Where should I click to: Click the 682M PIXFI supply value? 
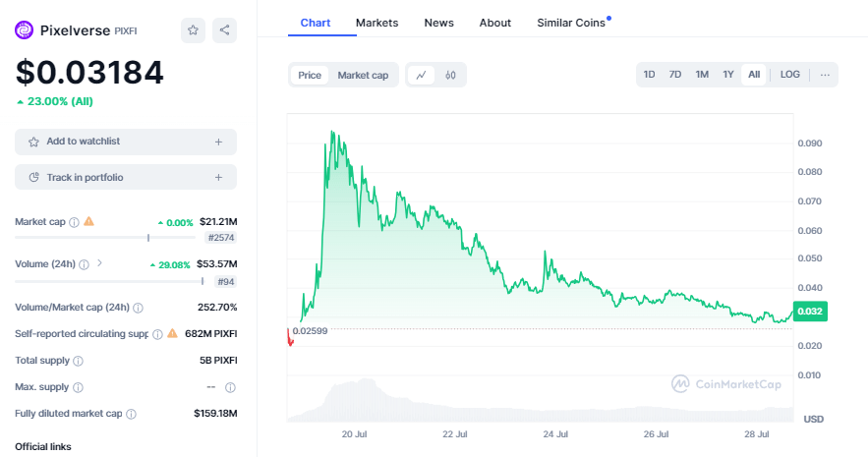click(211, 333)
